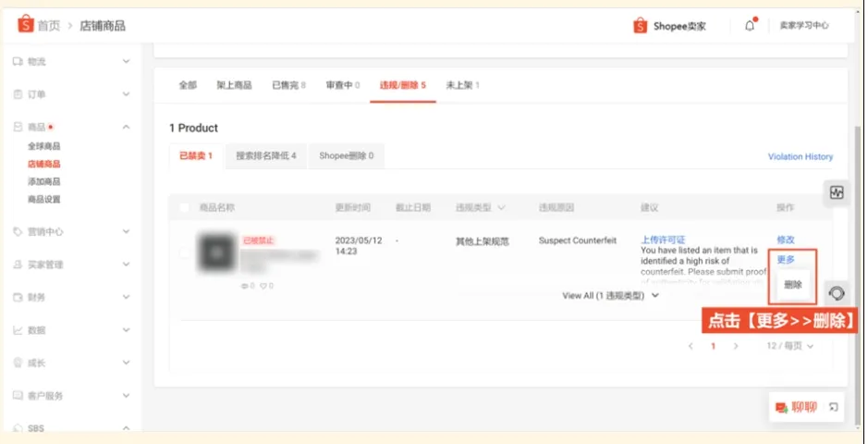
Task: Click the 2023/05/12 update time cell
Action: 358,246
